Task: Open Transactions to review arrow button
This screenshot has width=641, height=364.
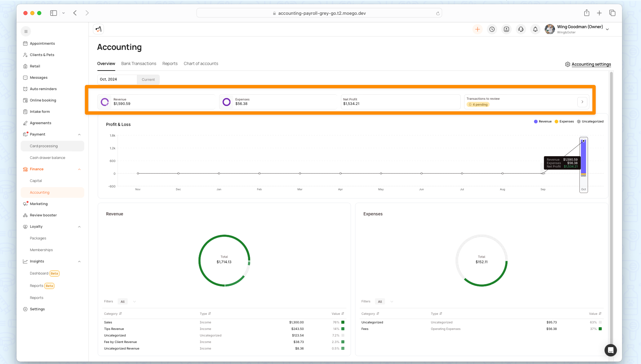Action: [582, 102]
